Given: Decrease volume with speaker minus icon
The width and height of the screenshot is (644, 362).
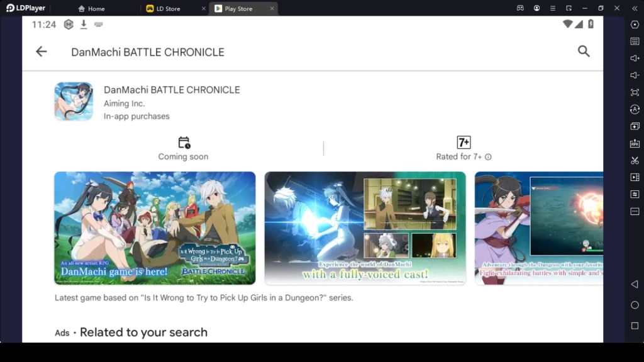Looking at the screenshot, I should [x=635, y=75].
